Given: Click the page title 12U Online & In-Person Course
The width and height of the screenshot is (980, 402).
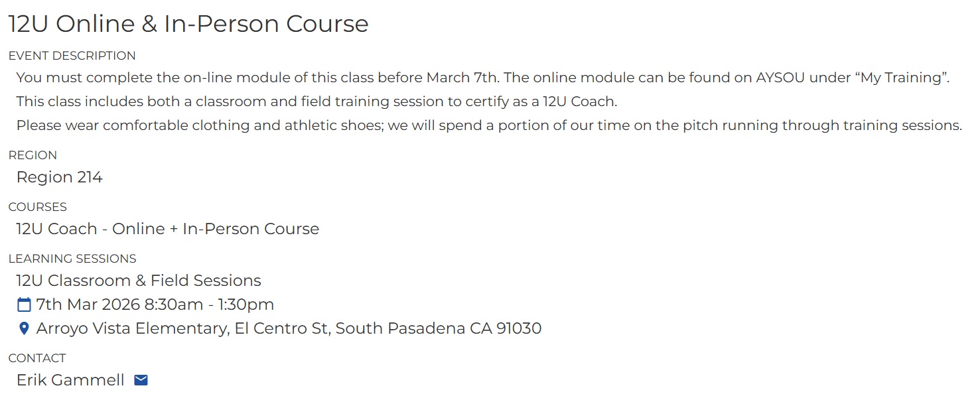Looking at the screenshot, I should pyautogui.click(x=188, y=24).
